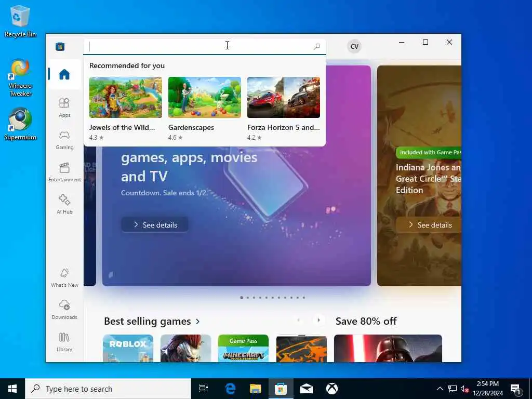This screenshot has height=399, width=532.
Task: Open the Downloads page
Action: point(64,310)
